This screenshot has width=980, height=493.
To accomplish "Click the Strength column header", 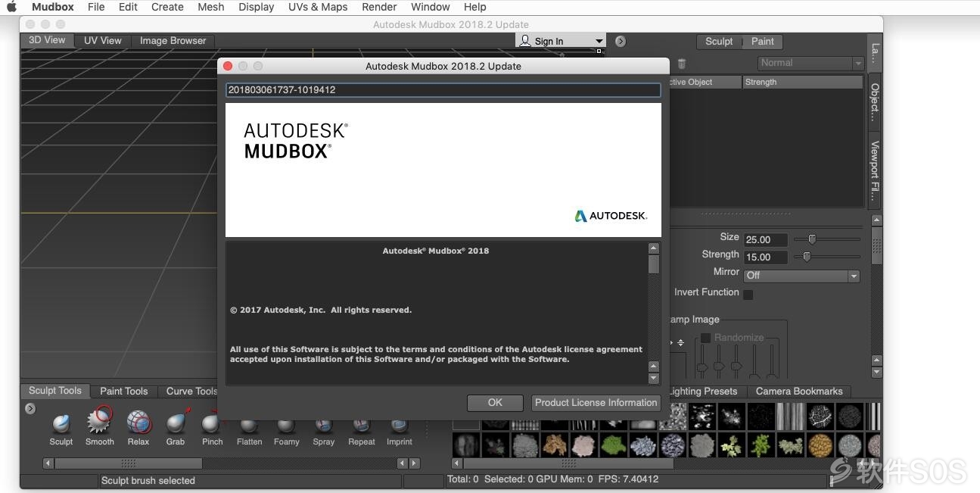I will click(x=802, y=82).
